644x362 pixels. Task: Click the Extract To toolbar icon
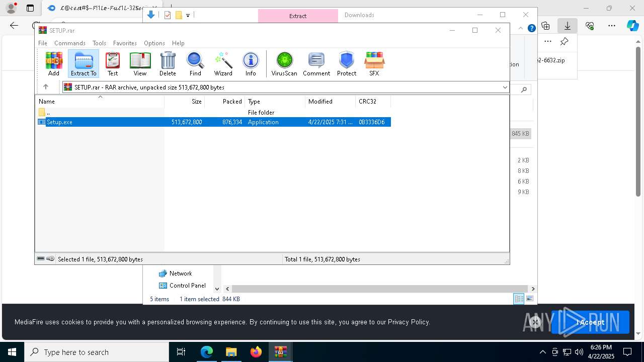click(x=84, y=64)
